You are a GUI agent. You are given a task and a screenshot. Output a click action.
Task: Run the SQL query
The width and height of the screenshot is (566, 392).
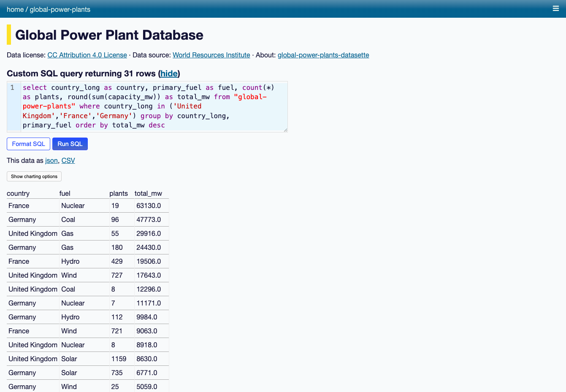tap(70, 144)
